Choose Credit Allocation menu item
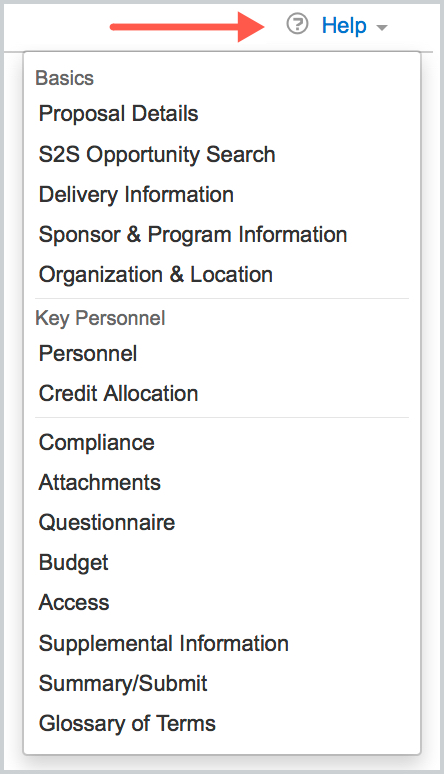Image resolution: width=444 pixels, height=774 pixels. 119,393
